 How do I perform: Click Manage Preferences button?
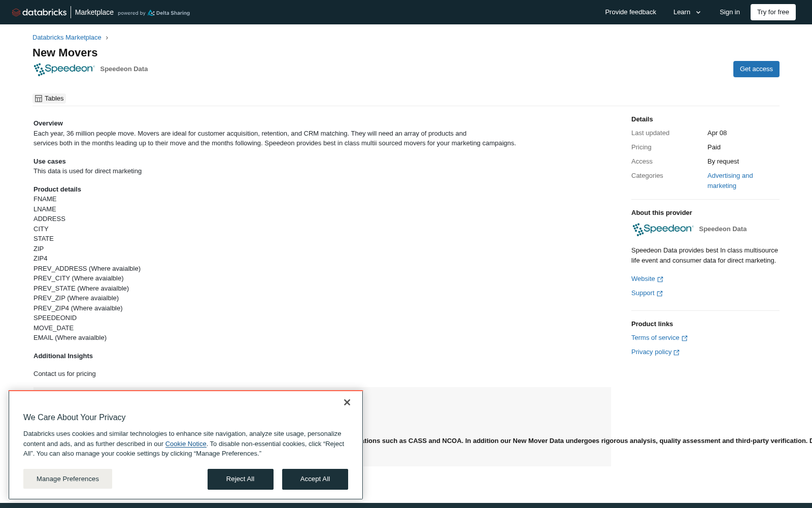tap(67, 479)
